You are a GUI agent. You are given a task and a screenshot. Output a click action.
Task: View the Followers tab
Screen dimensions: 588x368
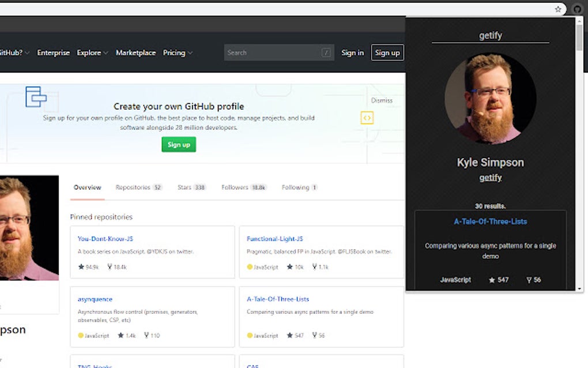[x=236, y=187]
